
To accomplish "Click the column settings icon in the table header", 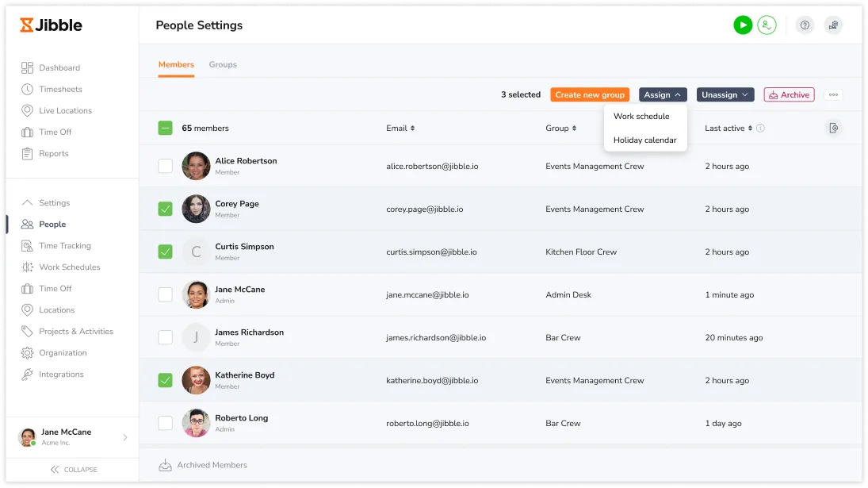I will click(832, 129).
